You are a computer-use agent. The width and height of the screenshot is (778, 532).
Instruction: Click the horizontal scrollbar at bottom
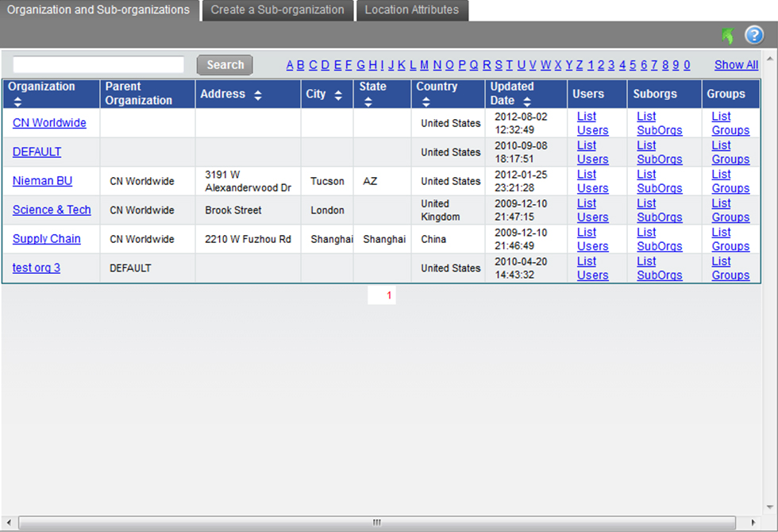(376, 522)
